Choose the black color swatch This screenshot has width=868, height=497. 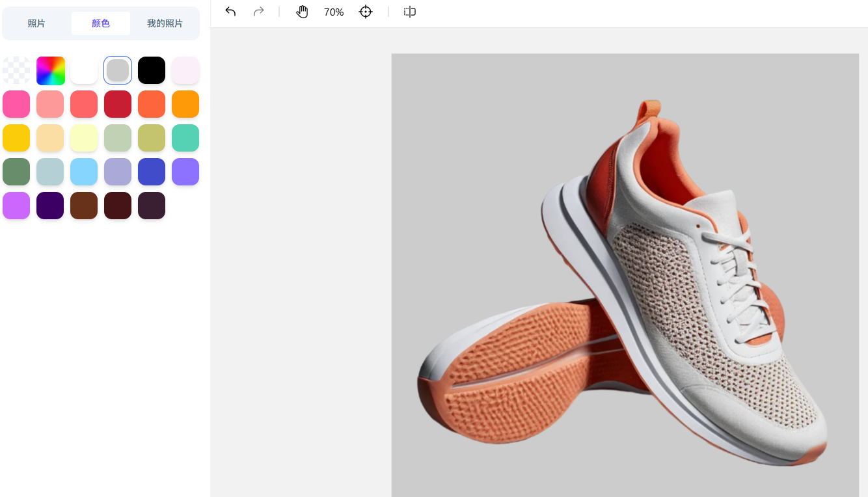coord(152,70)
